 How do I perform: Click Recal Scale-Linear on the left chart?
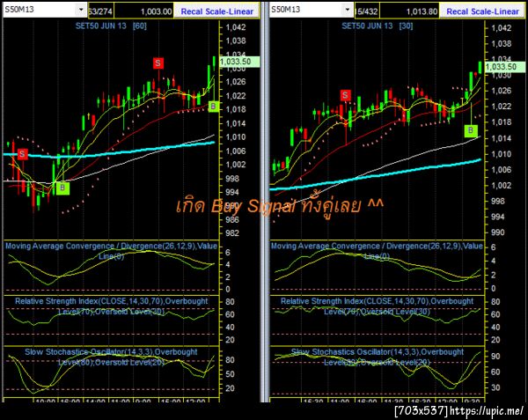(216, 11)
